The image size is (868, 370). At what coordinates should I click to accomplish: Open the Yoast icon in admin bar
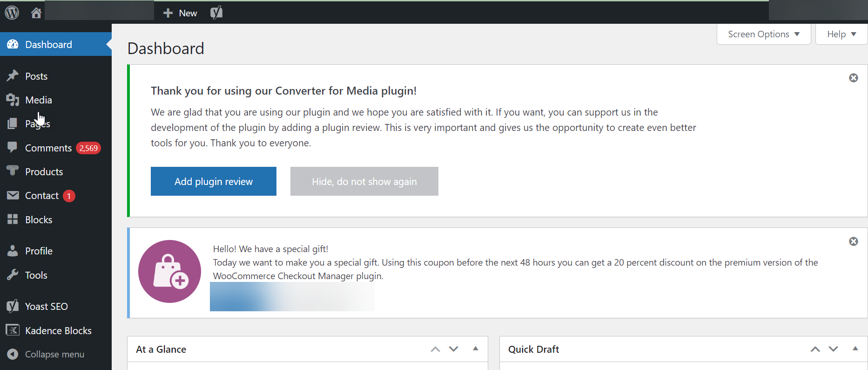click(216, 13)
